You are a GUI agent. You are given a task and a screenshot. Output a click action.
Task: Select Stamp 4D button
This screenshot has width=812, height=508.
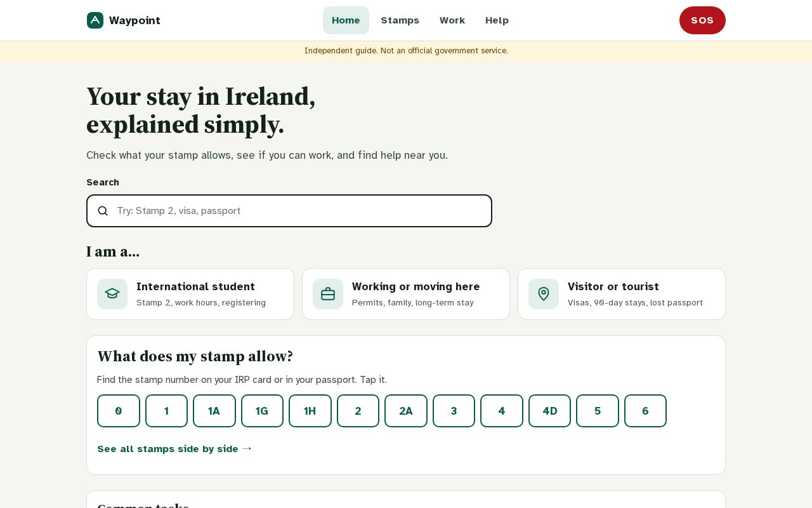(549, 411)
